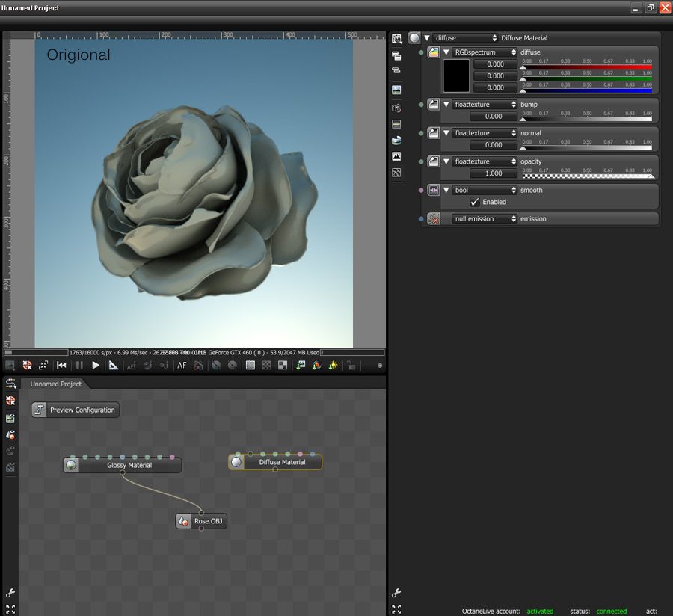Pause the render in viewport toolbar
The height and width of the screenshot is (616, 673).
click(79, 366)
